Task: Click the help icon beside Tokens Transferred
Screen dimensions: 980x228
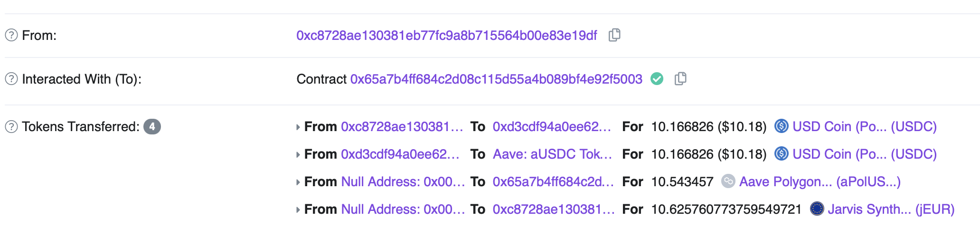Action: 11,127
